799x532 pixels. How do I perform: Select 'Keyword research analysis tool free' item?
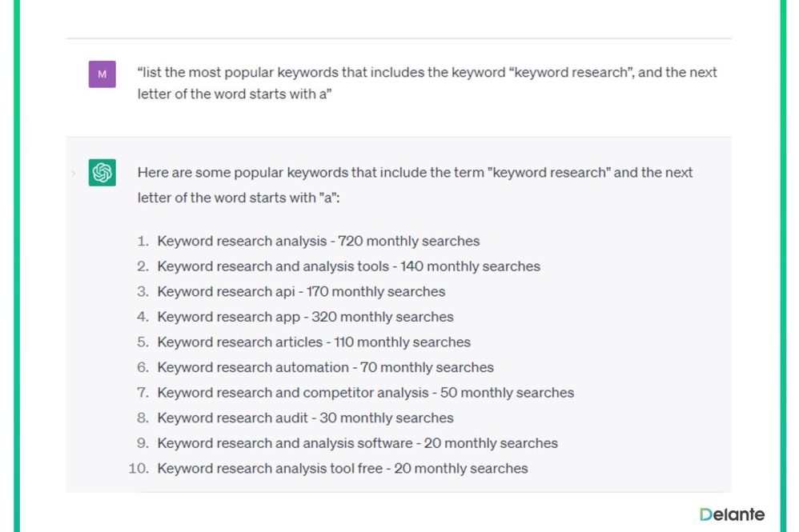click(342, 469)
